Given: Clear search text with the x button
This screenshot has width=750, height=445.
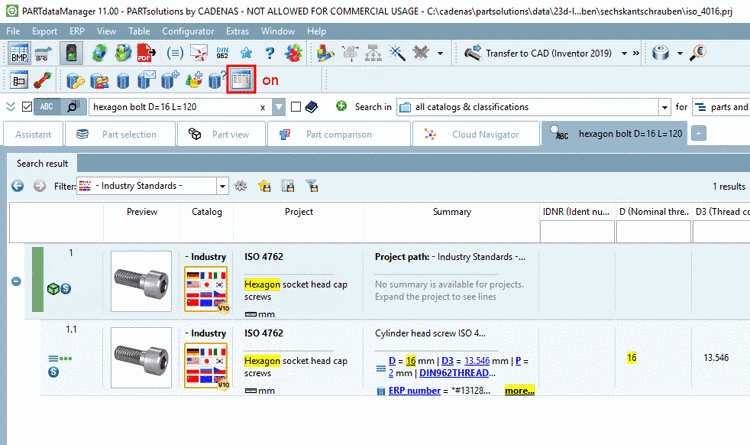Looking at the screenshot, I should 263,107.
